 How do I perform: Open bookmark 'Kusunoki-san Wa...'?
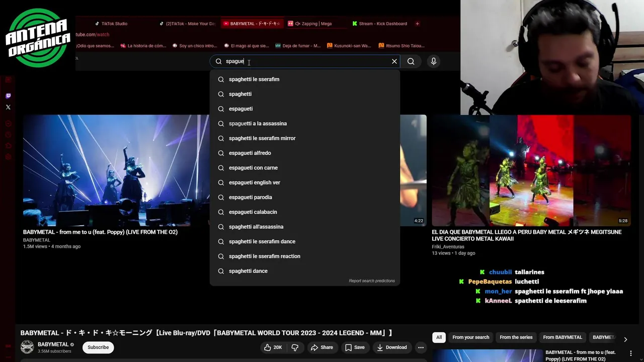349,46
